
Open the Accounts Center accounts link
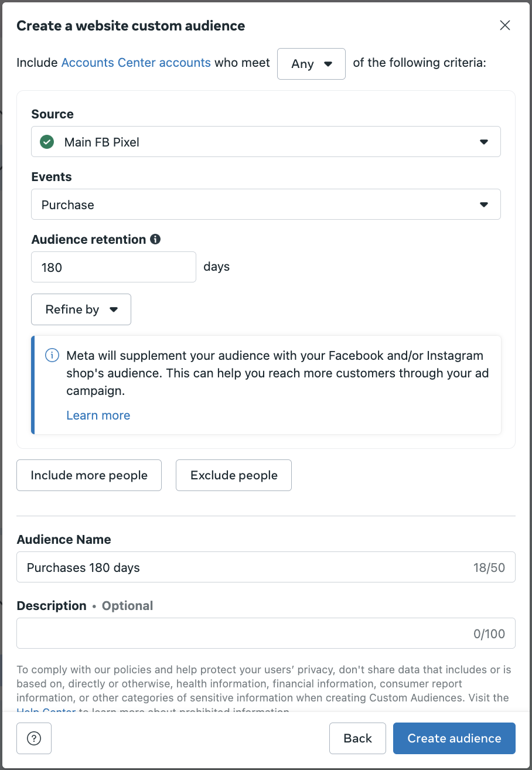click(136, 63)
